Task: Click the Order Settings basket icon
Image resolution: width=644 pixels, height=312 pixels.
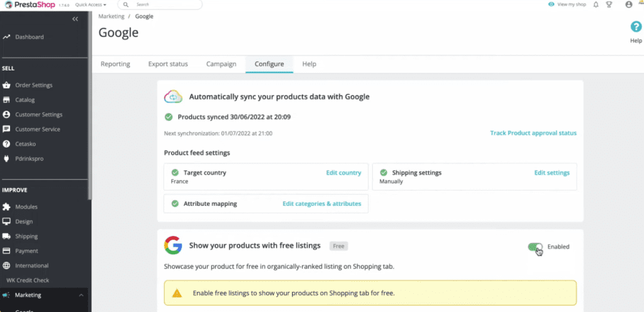Action: [x=6, y=86]
